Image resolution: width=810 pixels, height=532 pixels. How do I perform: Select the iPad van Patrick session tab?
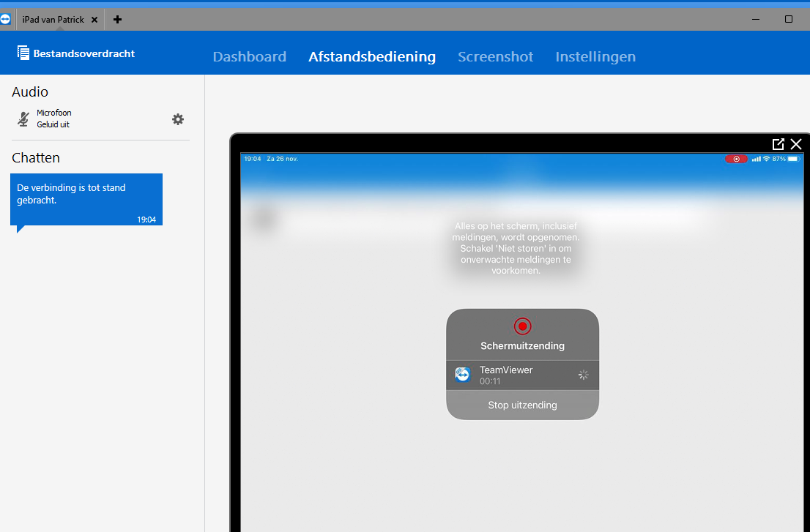pyautogui.click(x=59, y=20)
